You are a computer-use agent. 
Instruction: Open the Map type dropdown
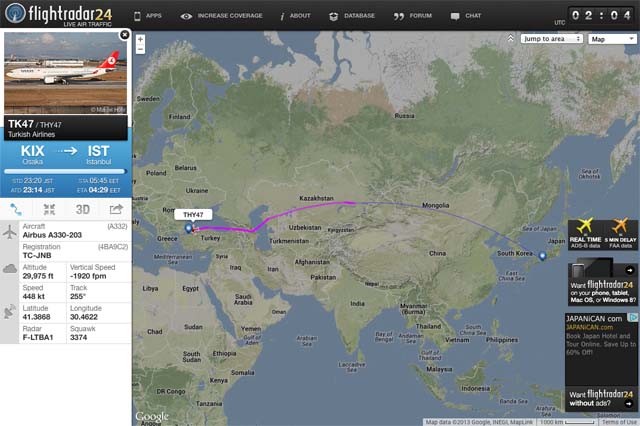pyautogui.click(x=612, y=39)
